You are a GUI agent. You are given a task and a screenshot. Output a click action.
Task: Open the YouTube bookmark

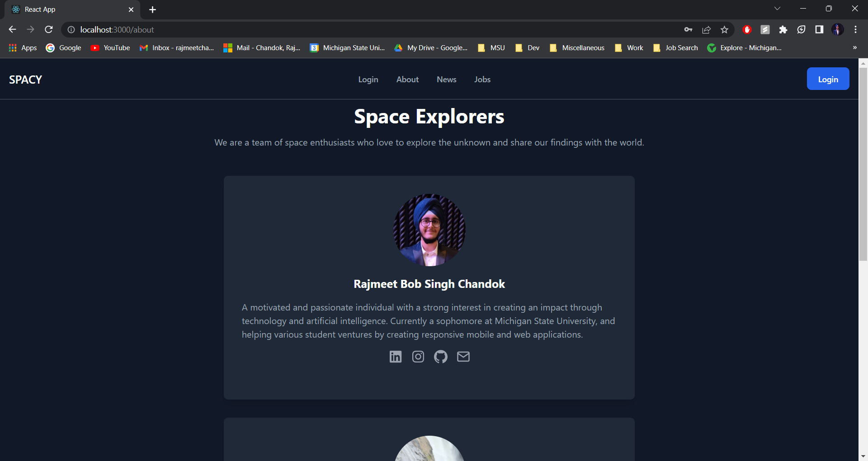(x=110, y=48)
